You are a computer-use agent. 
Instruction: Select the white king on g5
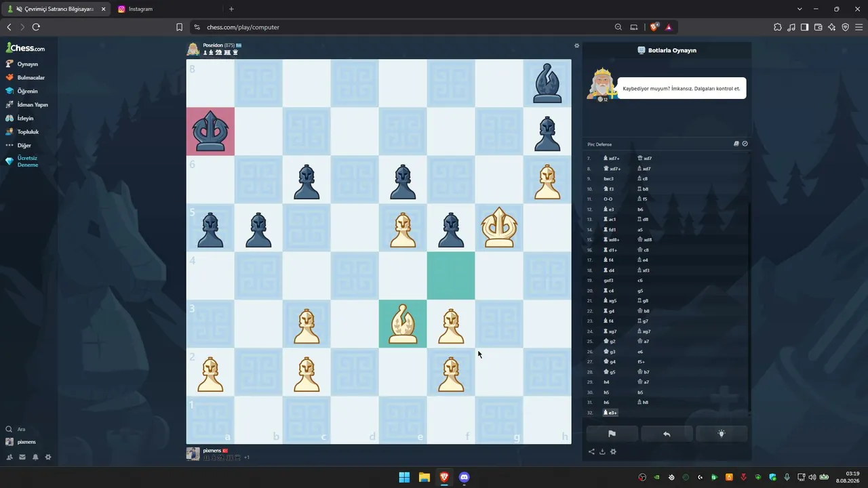coord(499,228)
